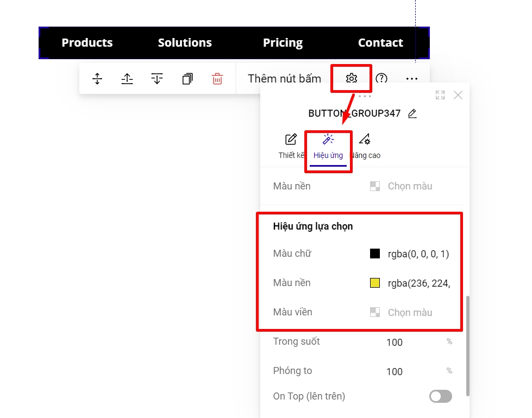Open help with the question mark icon
The width and height of the screenshot is (532, 418).
[x=381, y=79]
